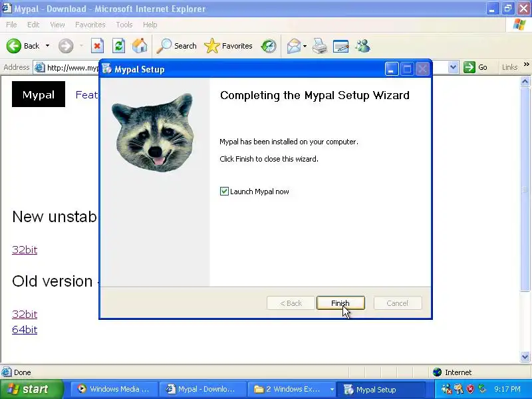Click the page icon in the Address bar

pyautogui.click(x=40, y=68)
